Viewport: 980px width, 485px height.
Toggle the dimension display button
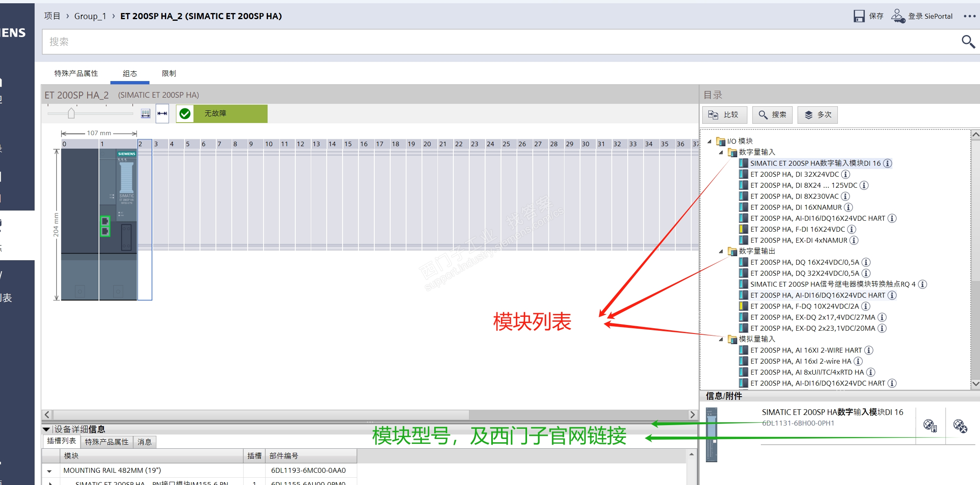(x=162, y=114)
